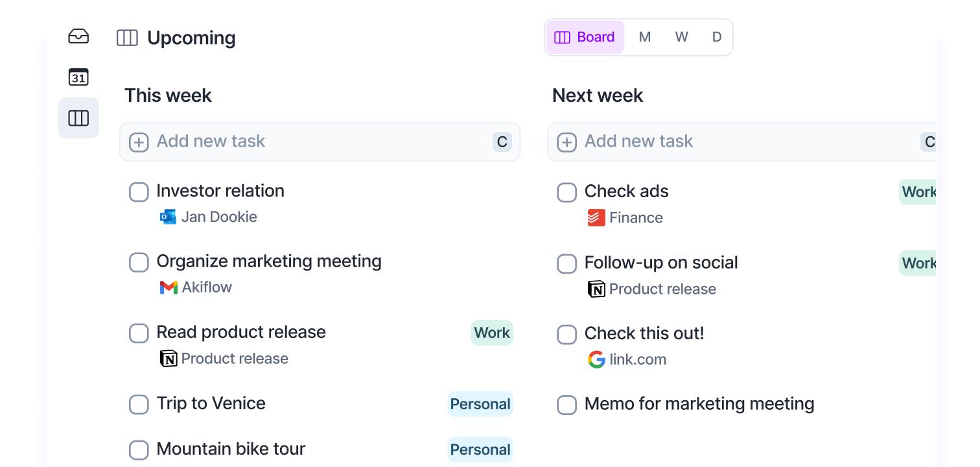Check off the Check ads task
The width and height of the screenshot is (980, 467).
(567, 192)
